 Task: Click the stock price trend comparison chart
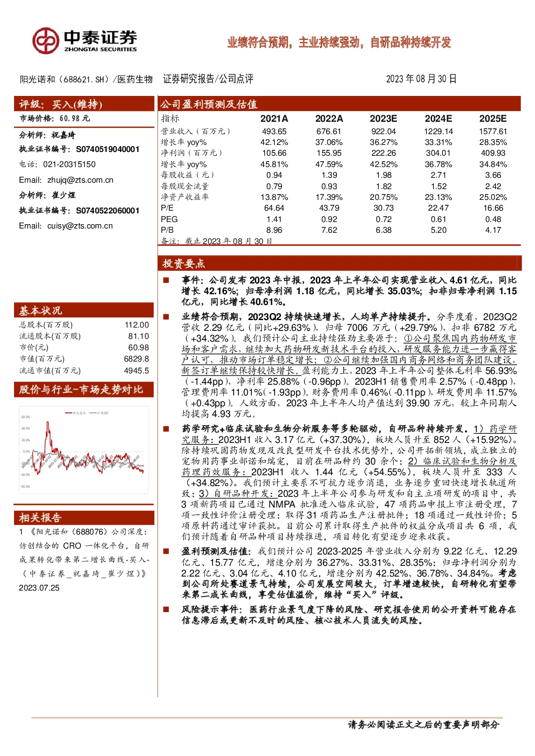pos(84,449)
